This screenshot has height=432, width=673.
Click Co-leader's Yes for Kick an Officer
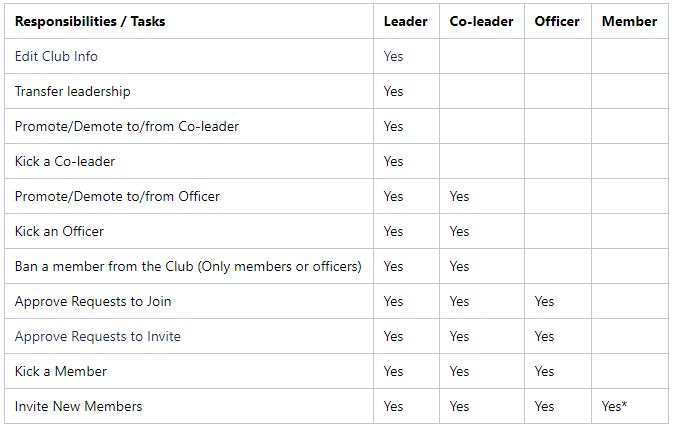click(x=459, y=232)
